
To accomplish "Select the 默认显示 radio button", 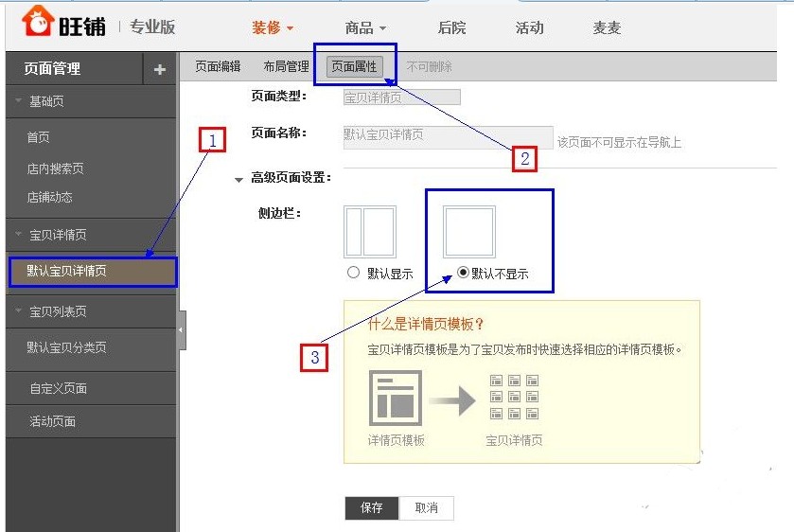I will click(x=354, y=273).
